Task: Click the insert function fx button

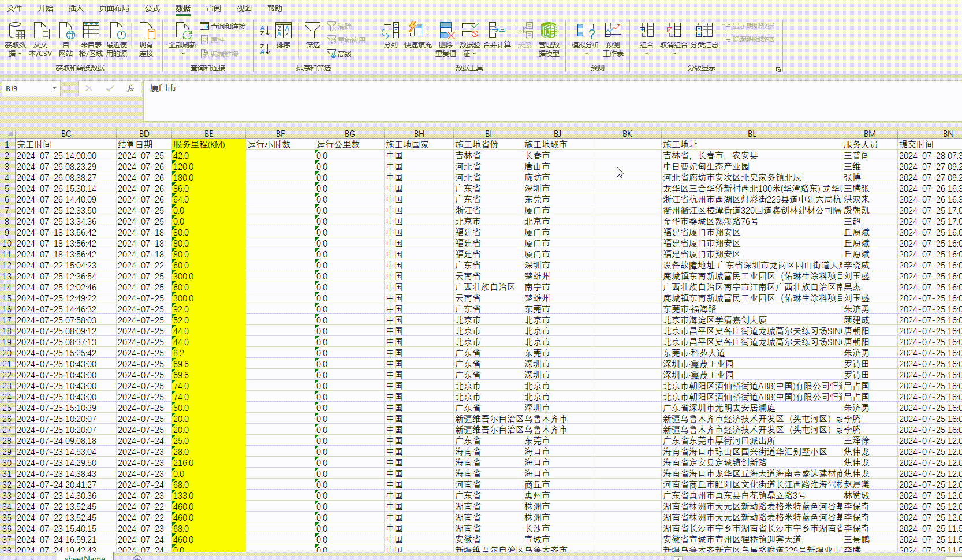Action: (x=130, y=88)
